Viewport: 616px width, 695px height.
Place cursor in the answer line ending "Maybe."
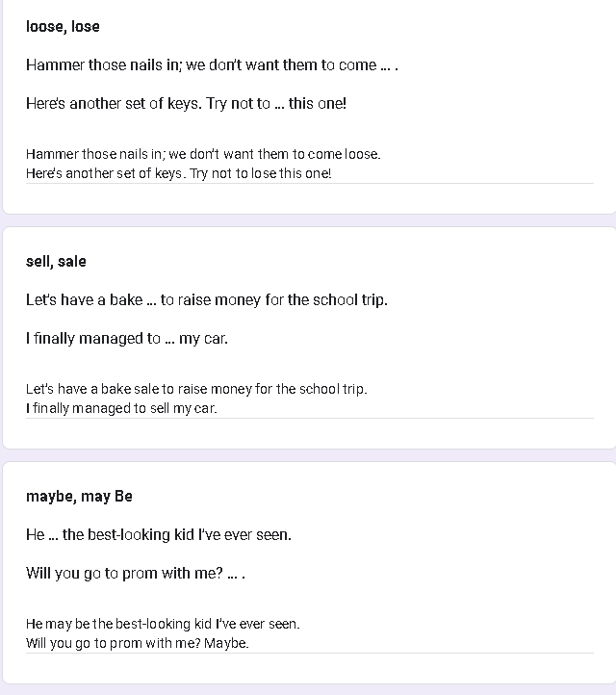point(137,643)
